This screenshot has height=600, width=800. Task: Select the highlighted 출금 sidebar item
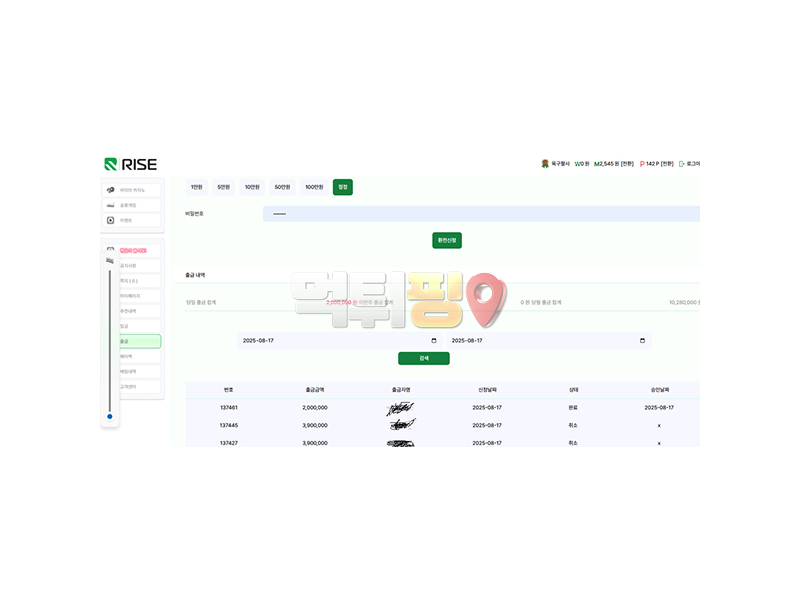click(140, 341)
